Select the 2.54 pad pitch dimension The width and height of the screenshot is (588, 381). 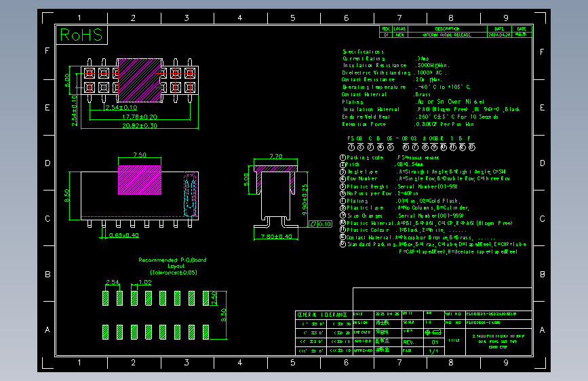pyautogui.click(x=113, y=283)
